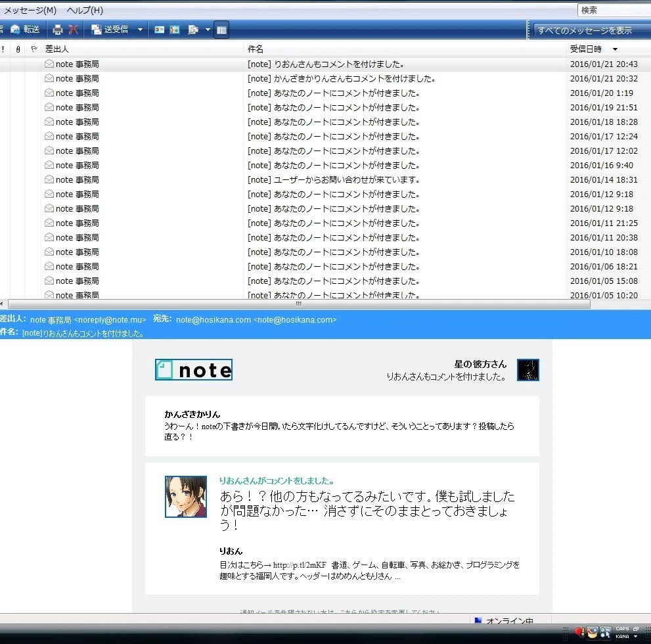Click the language bar restore icon
The width and height of the screenshot is (651, 644).
point(636,629)
